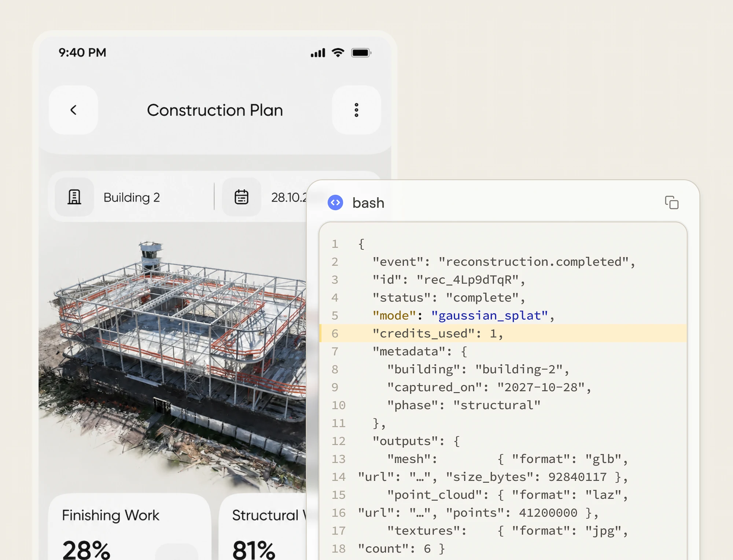The image size is (733, 560).
Task: Click the "metadata": { line
Action: (x=420, y=351)
